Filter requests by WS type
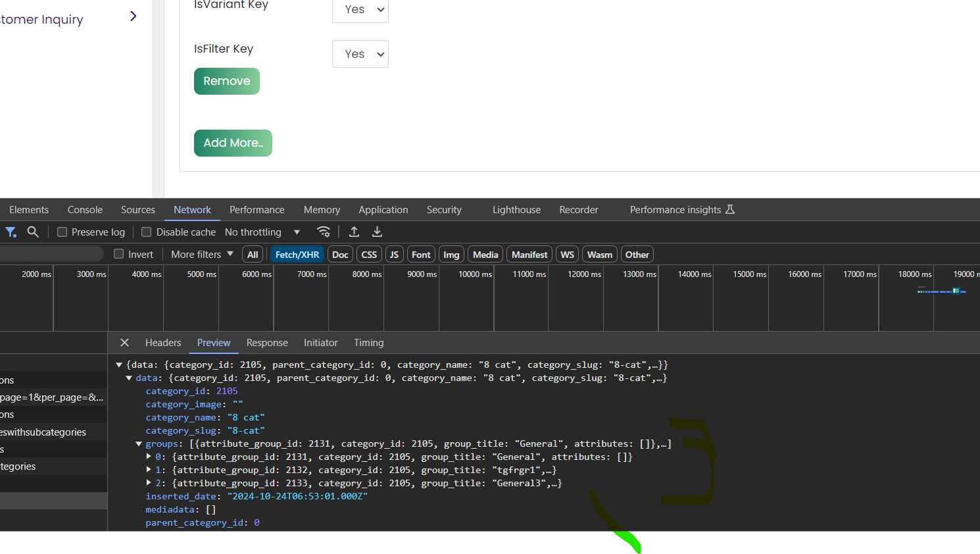980x554 pixels. tap(567, 255)
